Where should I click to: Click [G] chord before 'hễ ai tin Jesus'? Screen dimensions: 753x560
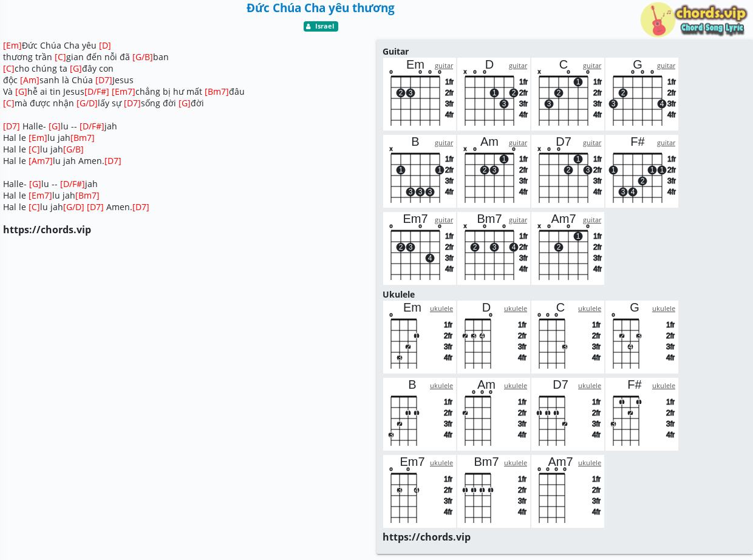click(21, 92)
